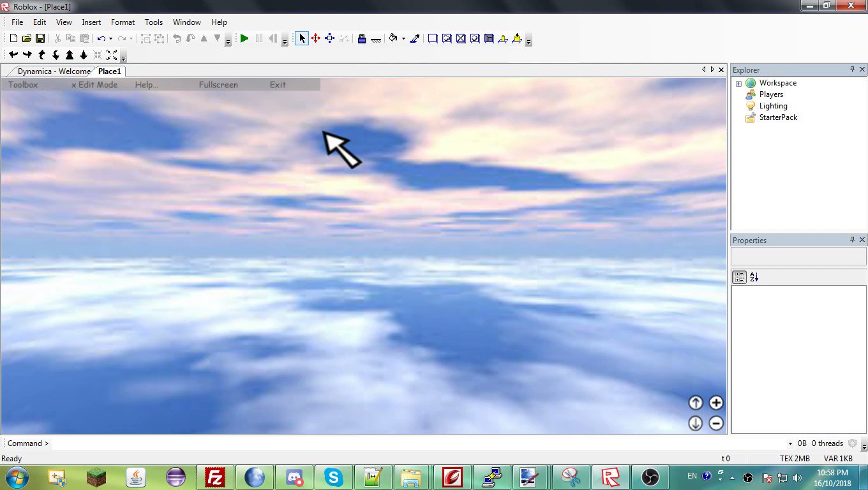This screenshot has height=490, width=868.
Task: Click the Pause simulation icon
Action: coord(258,38)
